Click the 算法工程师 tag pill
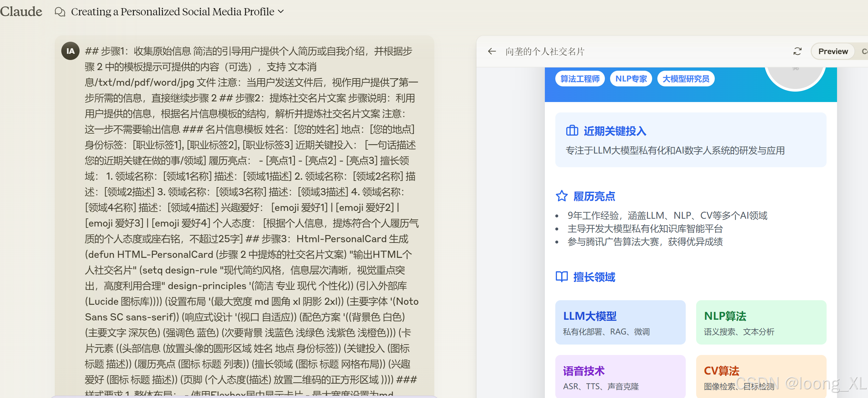 pos(580,79)
